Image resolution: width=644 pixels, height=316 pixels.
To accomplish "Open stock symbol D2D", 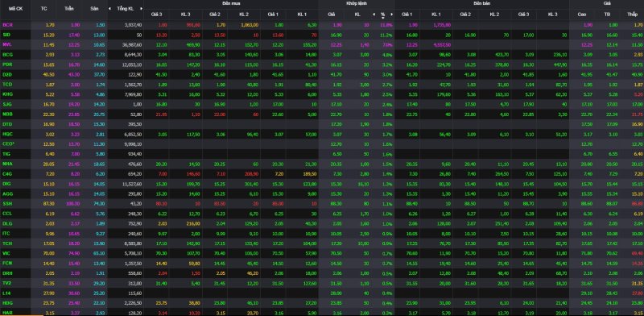I will [x=7, y=74].
